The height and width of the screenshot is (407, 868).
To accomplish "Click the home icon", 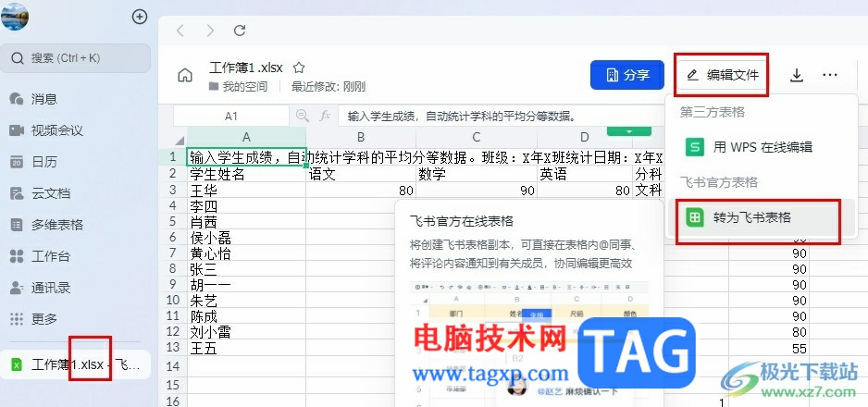I will pyautogui.click(x=185, y=76).
